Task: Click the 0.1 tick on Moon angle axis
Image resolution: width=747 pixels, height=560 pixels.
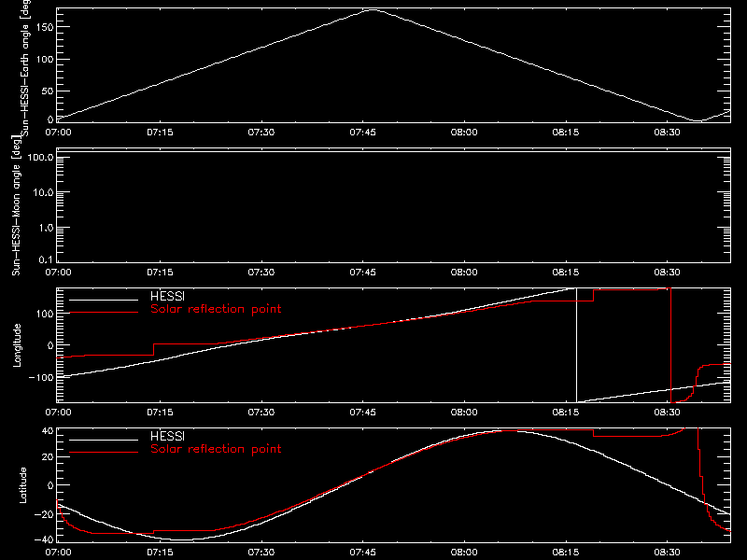Action: click(x=46, y=259)
